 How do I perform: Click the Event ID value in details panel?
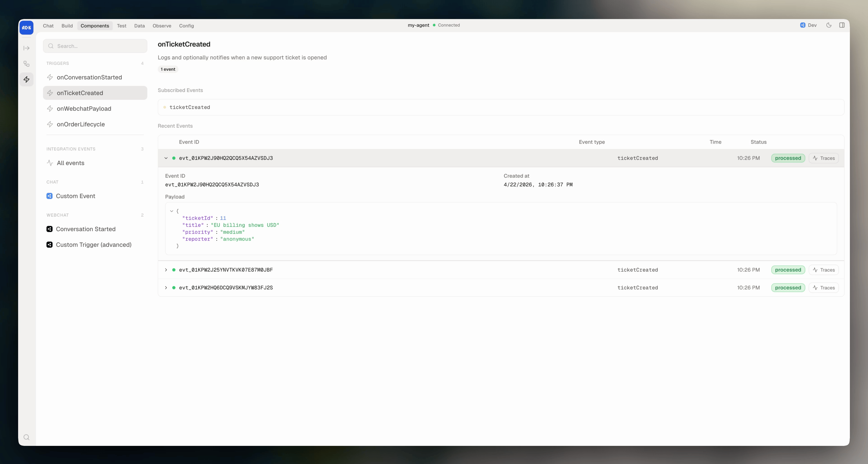212,185
